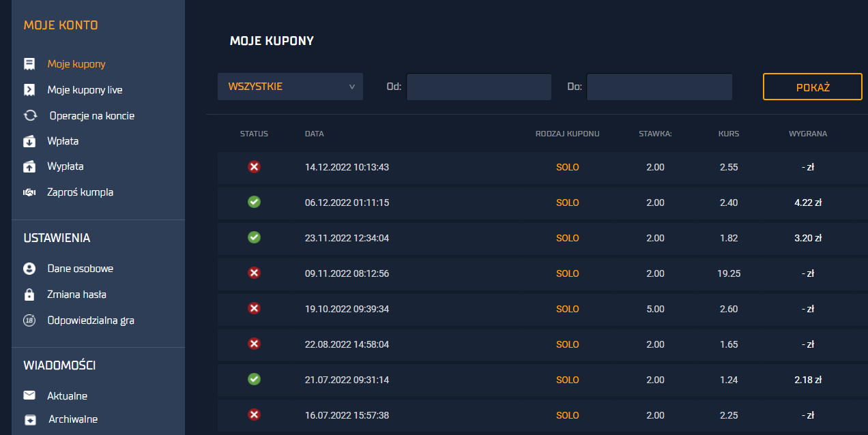
Task: Click the Moje kupony receipt icon
Action: 29,64
